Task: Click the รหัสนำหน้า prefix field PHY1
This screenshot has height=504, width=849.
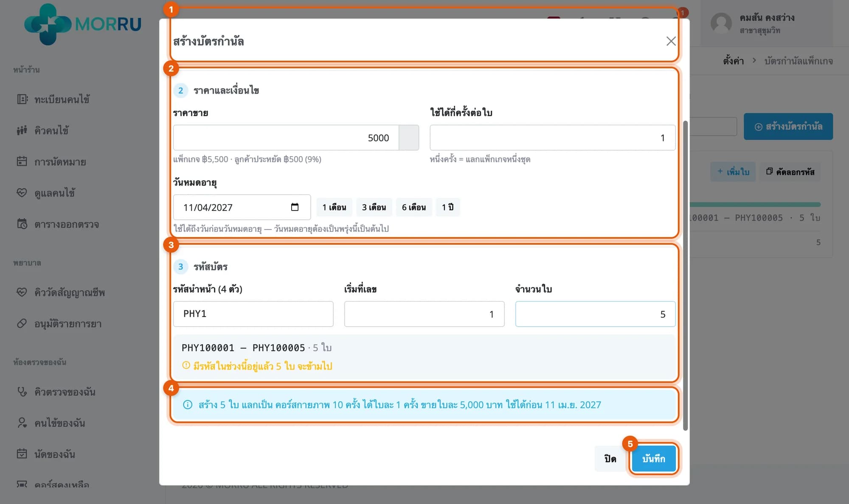Action: click(x=253, y=314)
